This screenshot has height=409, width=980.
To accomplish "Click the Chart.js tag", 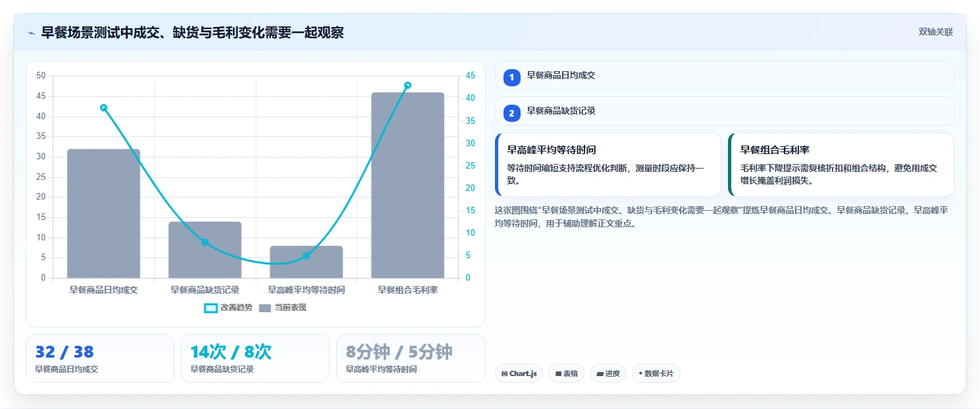I will (x=519, y=373).
